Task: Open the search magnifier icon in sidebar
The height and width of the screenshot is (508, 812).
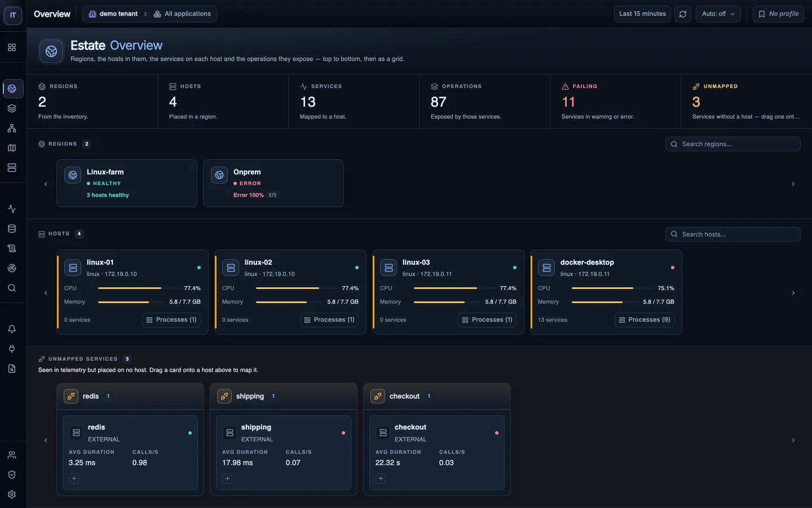Action: [12, 288]
